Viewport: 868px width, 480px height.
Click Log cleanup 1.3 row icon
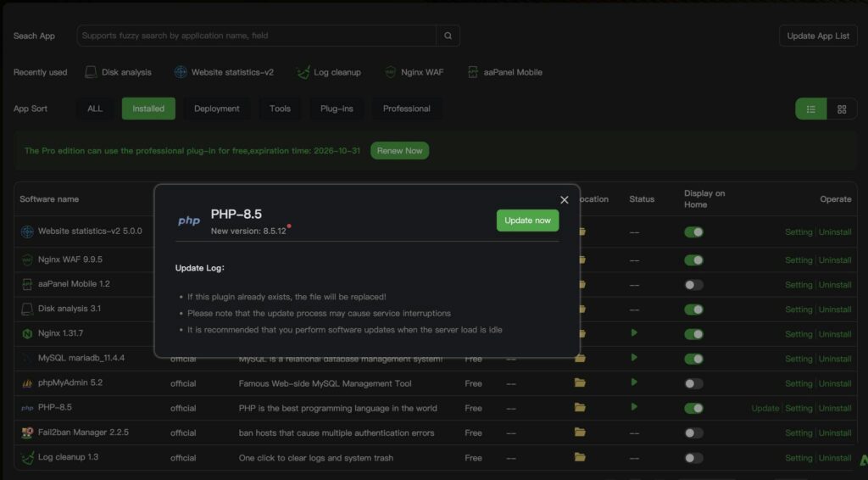(27, 457)
